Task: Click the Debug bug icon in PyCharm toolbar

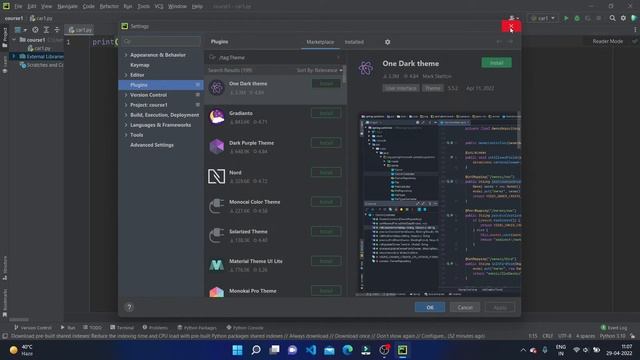Action: coord(577,18)
